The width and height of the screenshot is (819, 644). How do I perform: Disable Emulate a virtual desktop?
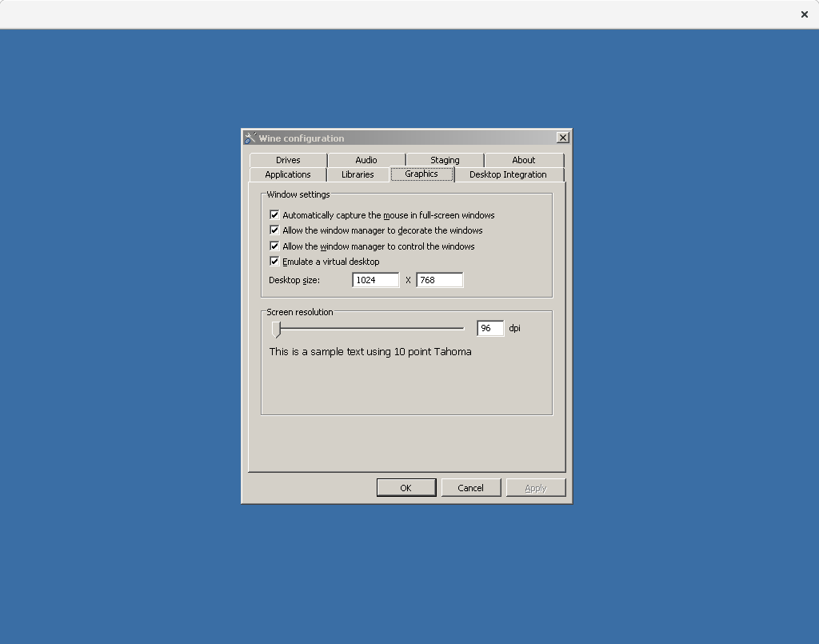(274, 261)
